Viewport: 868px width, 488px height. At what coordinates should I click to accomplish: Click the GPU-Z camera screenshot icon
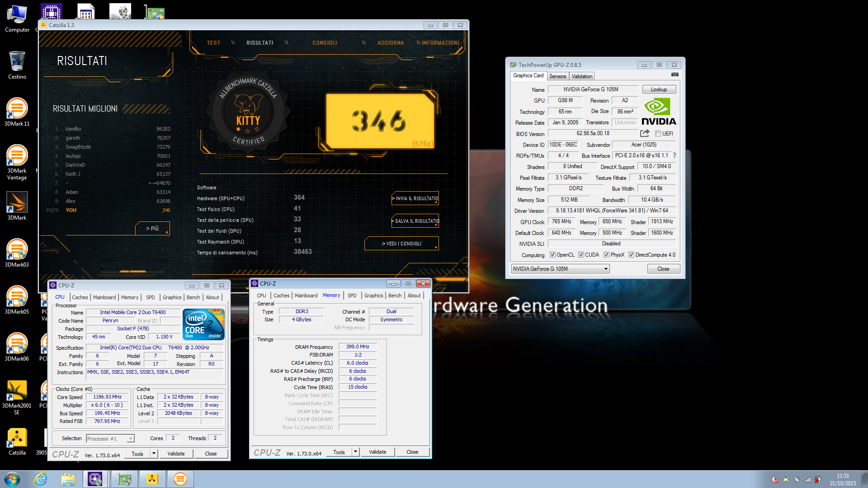pyautogui.click(x=675, y=75)
